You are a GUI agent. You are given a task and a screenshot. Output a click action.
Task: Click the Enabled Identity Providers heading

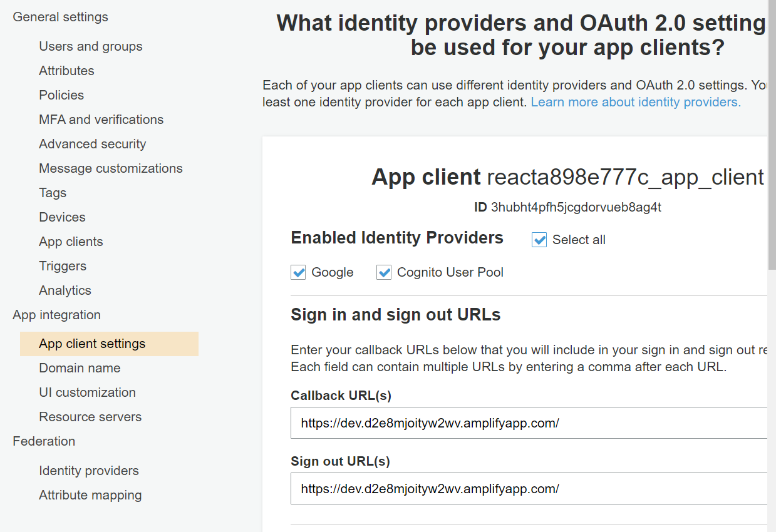coord(397,238)
